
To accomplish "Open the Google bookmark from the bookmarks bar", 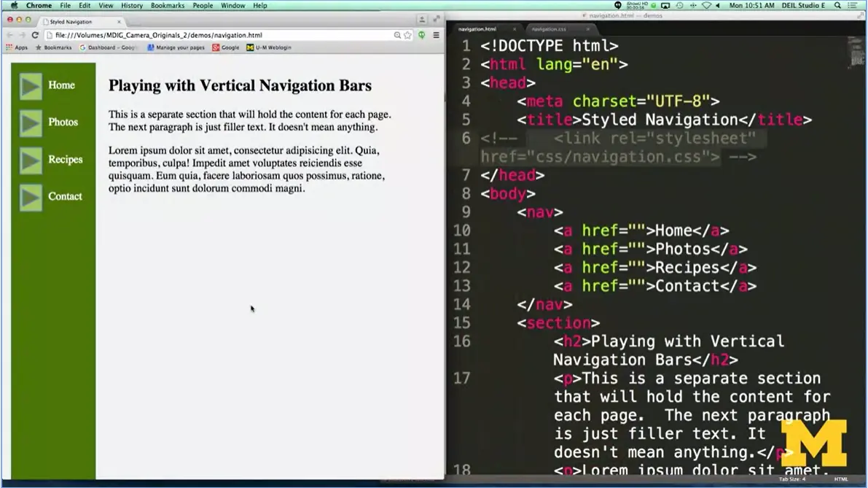I will click(227, 47).
